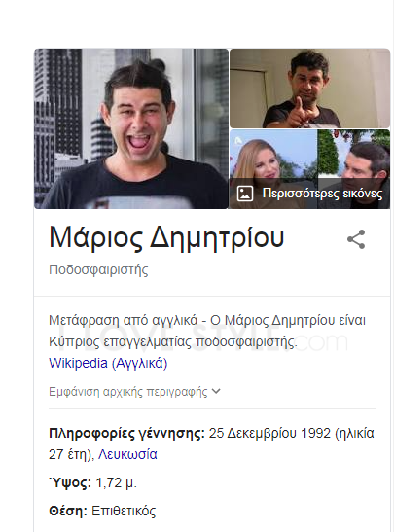
Task: Click the share icon beside the name
Action: click(x=356, y=239)
